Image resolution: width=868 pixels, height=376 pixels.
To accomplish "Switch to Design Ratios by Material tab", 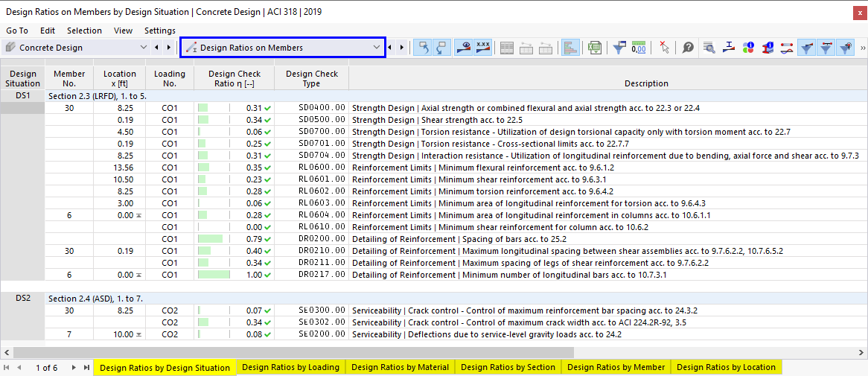I will tap(401, 367).
